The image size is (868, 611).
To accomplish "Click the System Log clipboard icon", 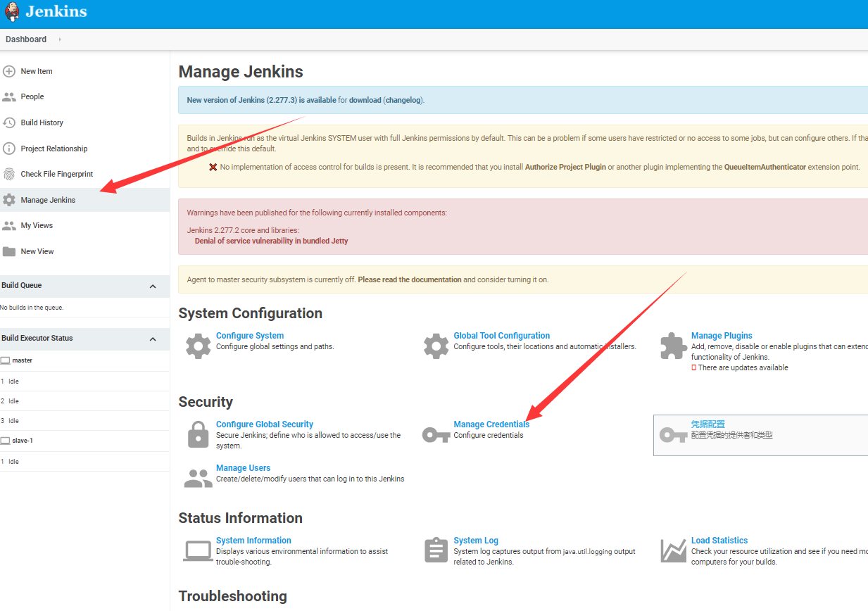I will pos(436,549).
